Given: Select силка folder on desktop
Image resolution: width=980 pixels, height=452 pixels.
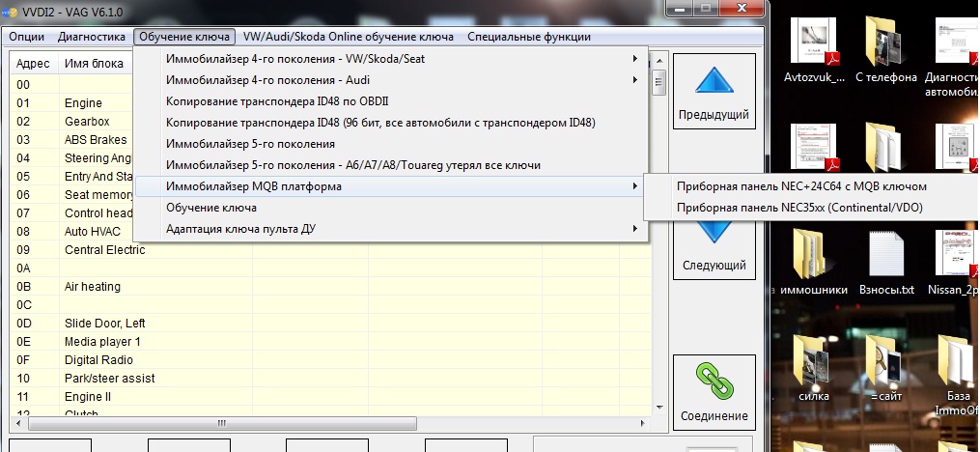Looking at the screenshot, I should point(814,369).
